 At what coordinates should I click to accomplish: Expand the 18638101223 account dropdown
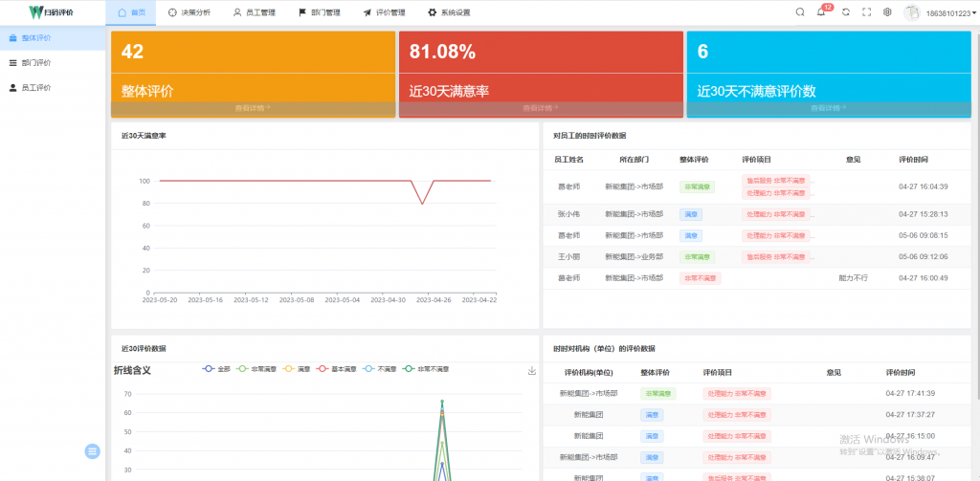pos(951,12)
